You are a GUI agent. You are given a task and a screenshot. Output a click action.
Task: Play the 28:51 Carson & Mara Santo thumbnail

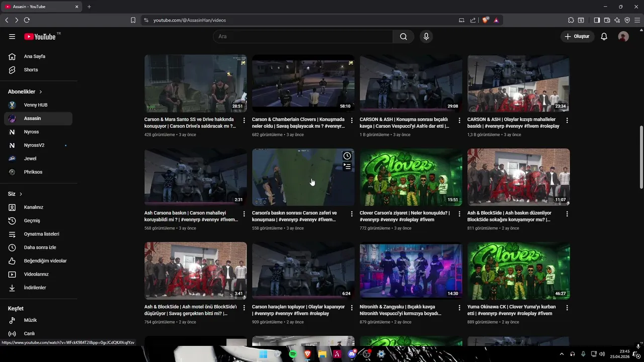196,83
